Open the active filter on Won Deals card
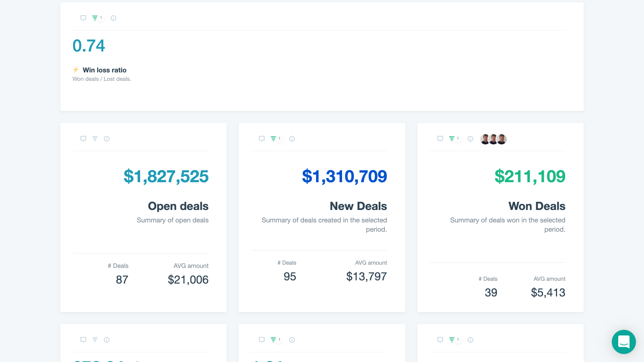Viewport: 644px width, 362px height. [452, 139]
